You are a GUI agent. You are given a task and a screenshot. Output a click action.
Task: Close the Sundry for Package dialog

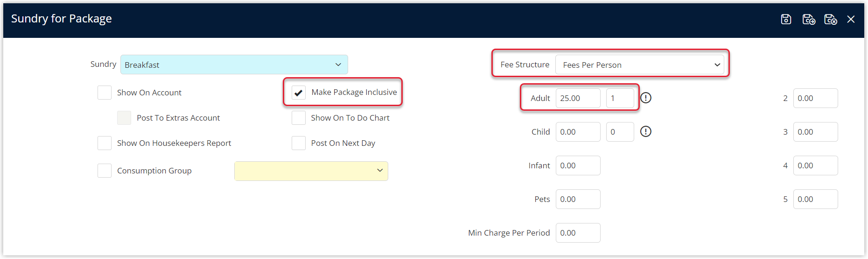(x=851, y=19)
